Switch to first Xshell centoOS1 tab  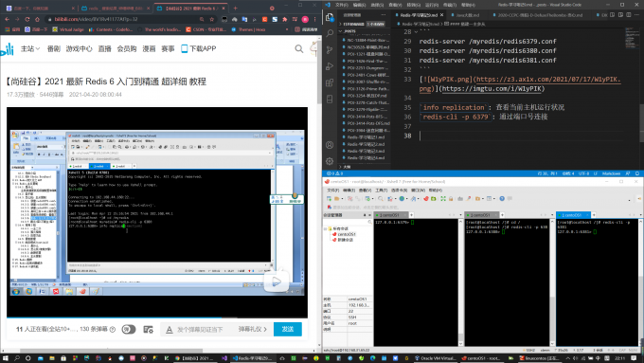point(390,215)
